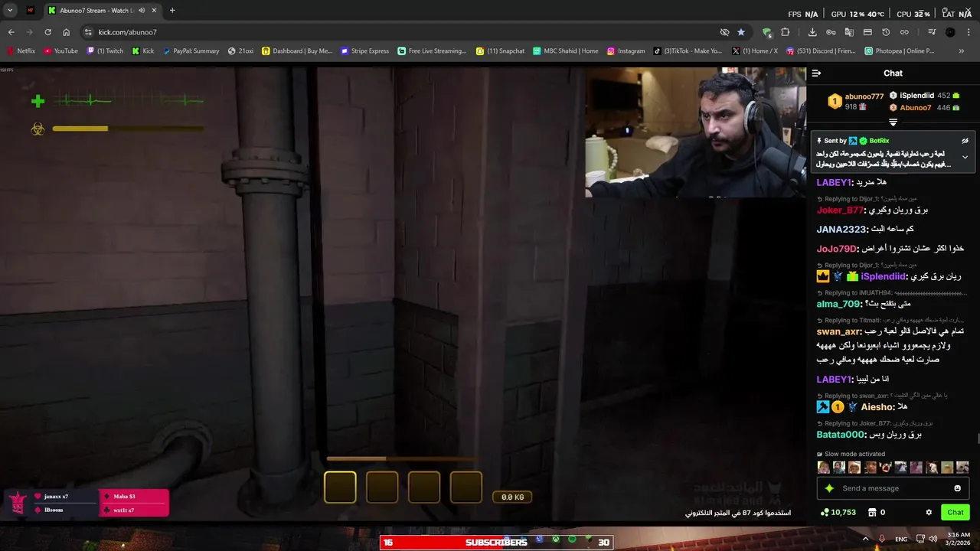Open the payment card icon in toolbar
Screen dimensions: 980x551
(867, 32)
